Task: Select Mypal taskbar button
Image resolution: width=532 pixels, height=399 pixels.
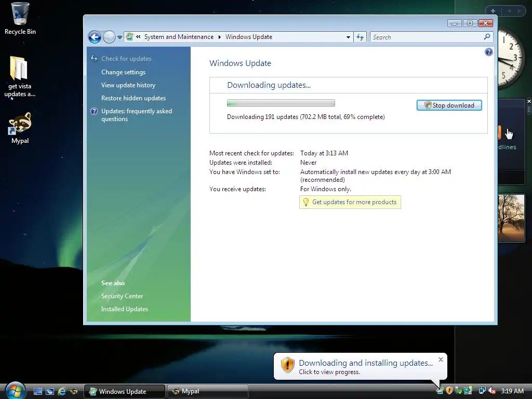Action: click(x=208, y=391)
